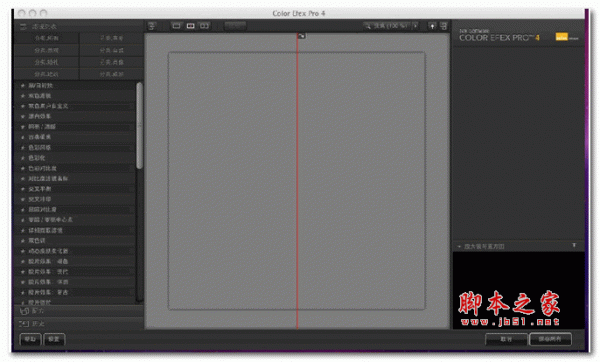Select the 分类:所有 category tab
The height and width of the screenshot is (362, 600).
pos(46,38)
